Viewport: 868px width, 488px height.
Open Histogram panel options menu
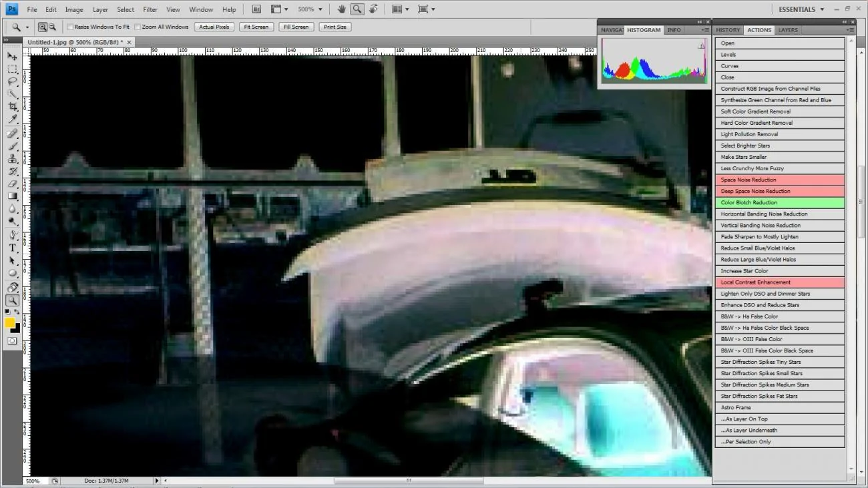pyautogui.click(x=705, y=30)
